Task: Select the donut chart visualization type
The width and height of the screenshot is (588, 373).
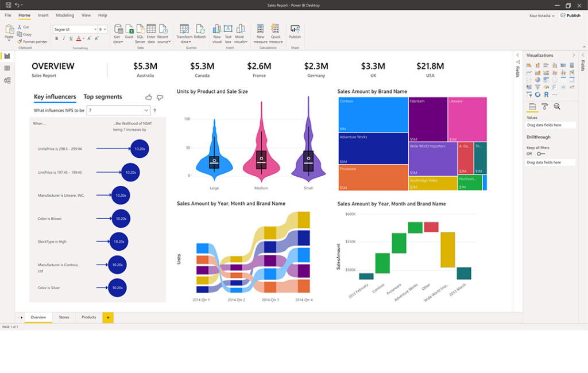Action: pos(537,95)
